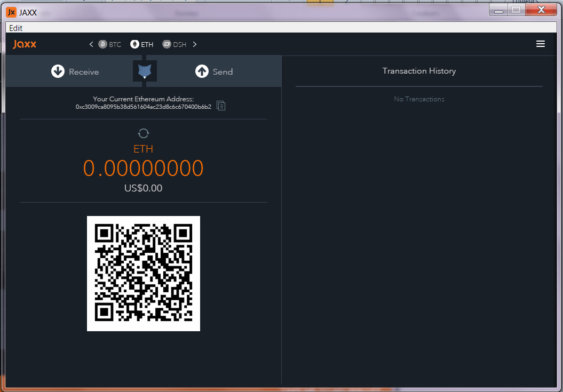Image resolution: width=563 pixels, height=392 pixels.
Task: Click the Bitcoin coin icon
Action: (x=102, y=44)
